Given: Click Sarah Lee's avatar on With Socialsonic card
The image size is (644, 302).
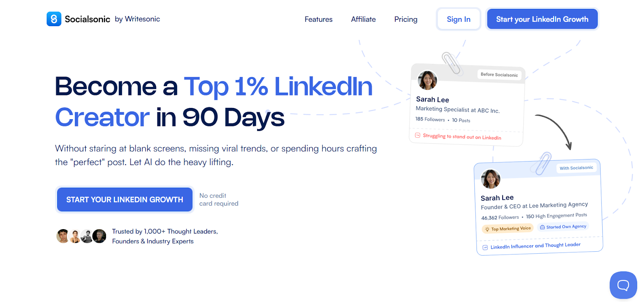Looking at the screenshot, I should point(491,179).
